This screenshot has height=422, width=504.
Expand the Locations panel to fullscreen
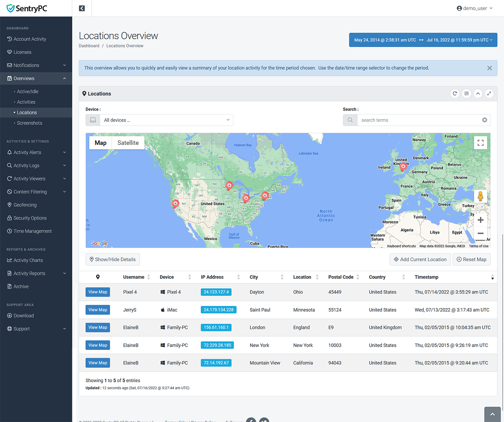click(x=489, y=94)
